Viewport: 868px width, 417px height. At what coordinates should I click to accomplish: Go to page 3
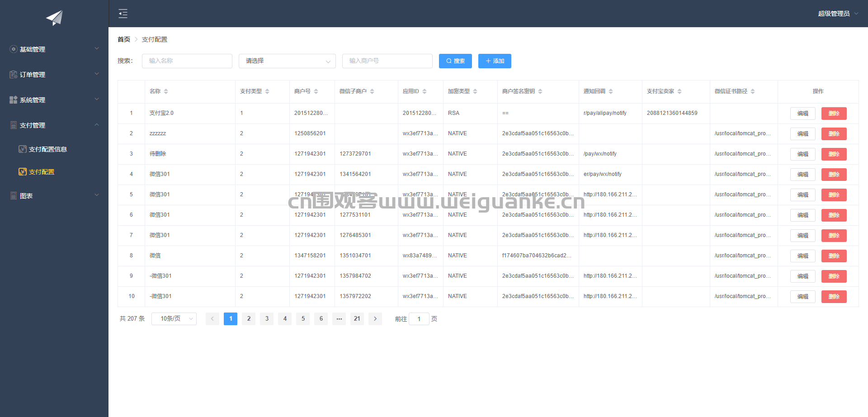267,319
